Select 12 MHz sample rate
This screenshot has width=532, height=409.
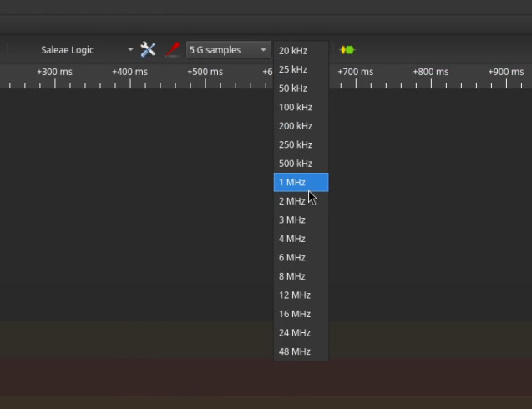click(295, 295)
